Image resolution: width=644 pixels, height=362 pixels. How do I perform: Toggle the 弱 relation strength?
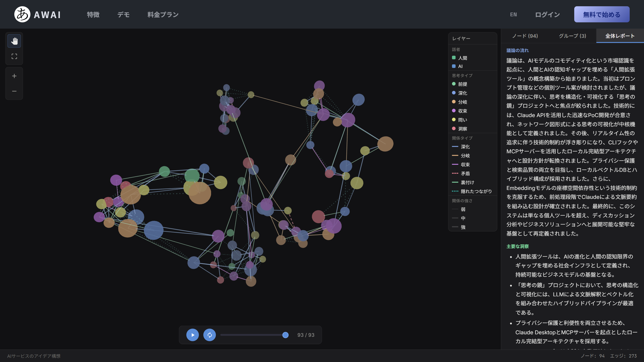[459, 209]
